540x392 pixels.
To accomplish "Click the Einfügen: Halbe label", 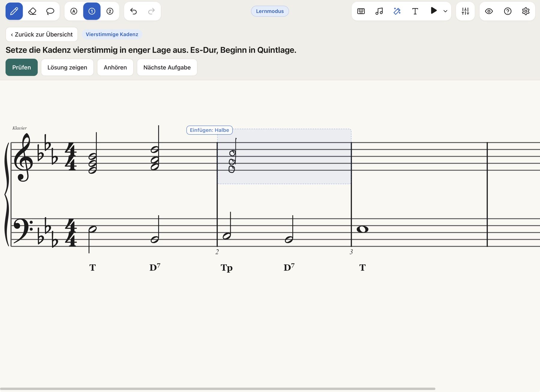I will [209, 130].
